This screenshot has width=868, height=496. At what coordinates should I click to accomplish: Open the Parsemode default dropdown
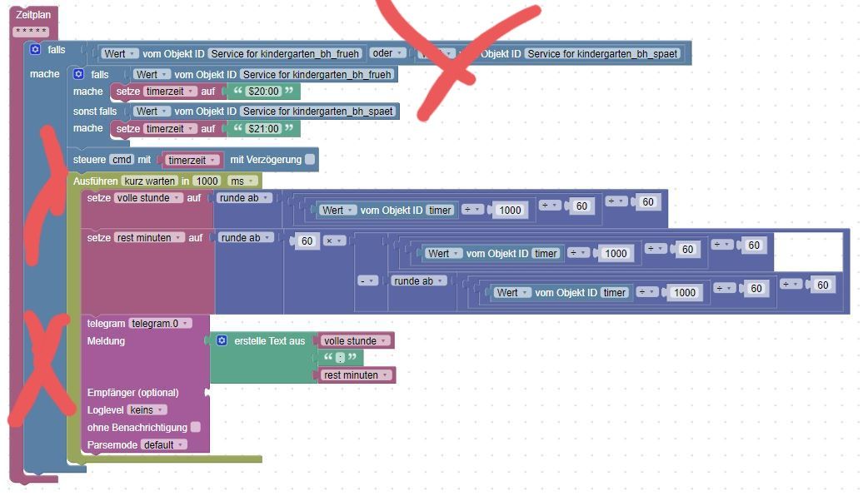[x=164, y=444]
